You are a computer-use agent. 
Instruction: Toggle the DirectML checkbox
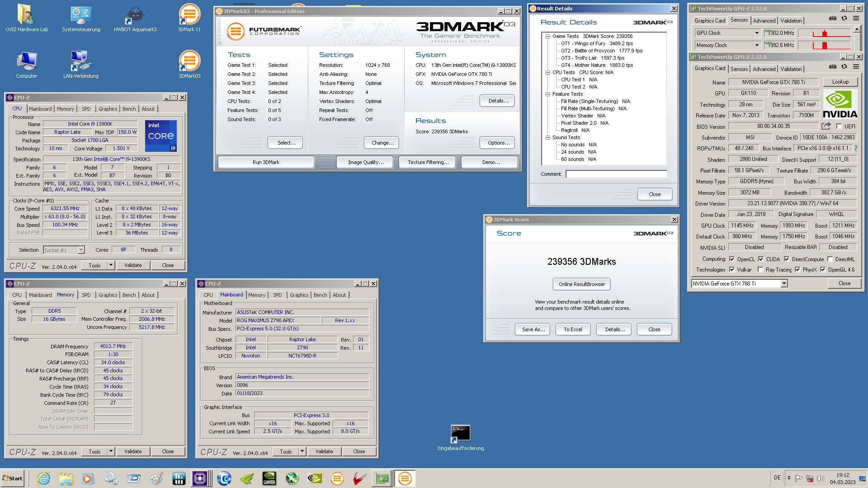coord(830,259)
